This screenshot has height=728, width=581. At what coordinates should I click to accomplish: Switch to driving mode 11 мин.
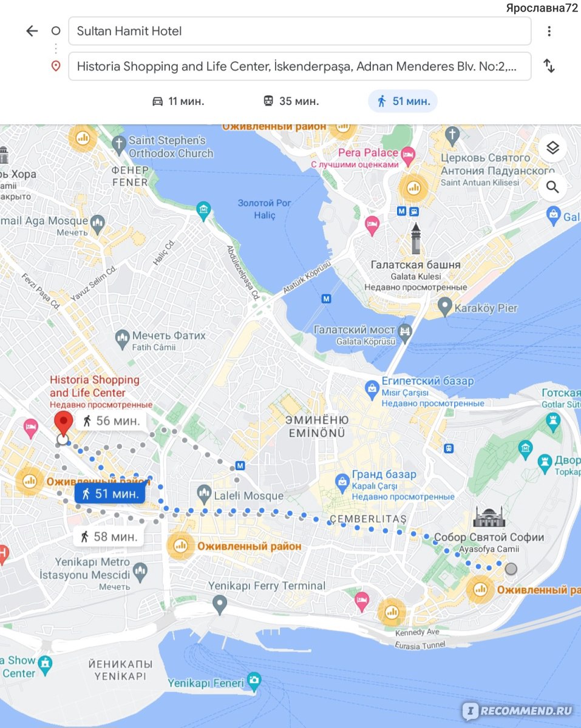pyautogui.click(x=177, y=101)
